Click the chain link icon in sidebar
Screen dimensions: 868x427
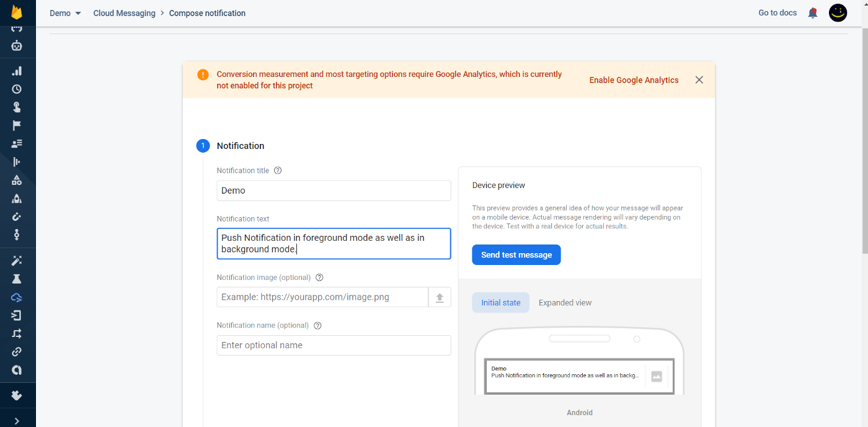17,352
